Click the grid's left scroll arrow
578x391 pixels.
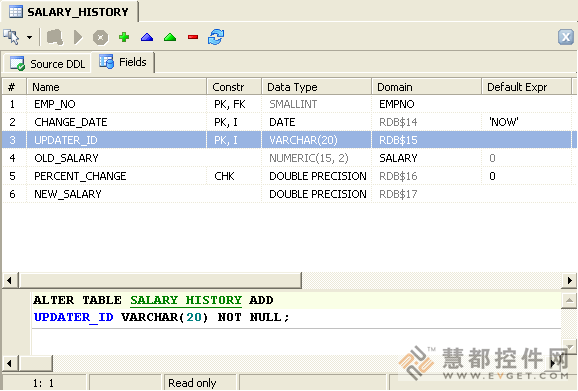pos(10,280)
